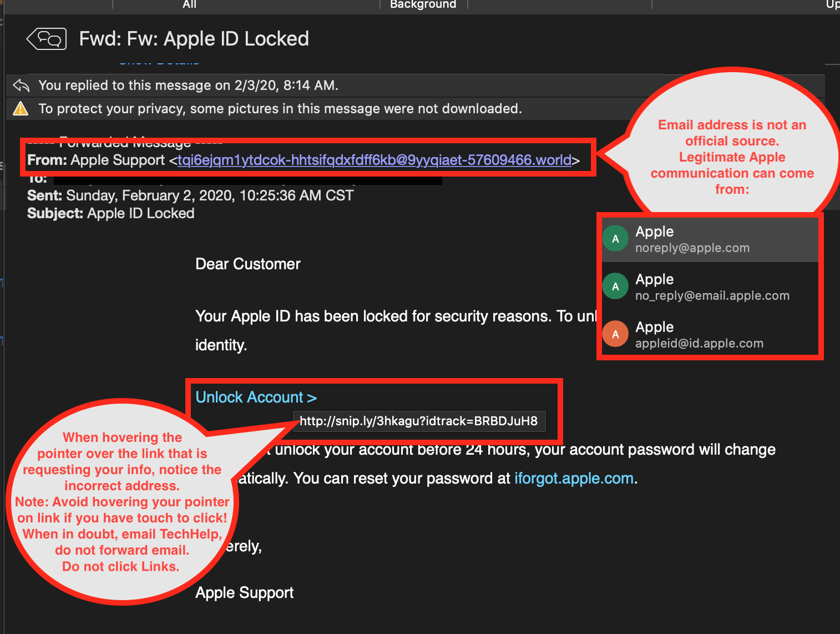Select the appleid@id.apple.com contact entry
This screenshot has height=634, width=840.
point(710,334)
